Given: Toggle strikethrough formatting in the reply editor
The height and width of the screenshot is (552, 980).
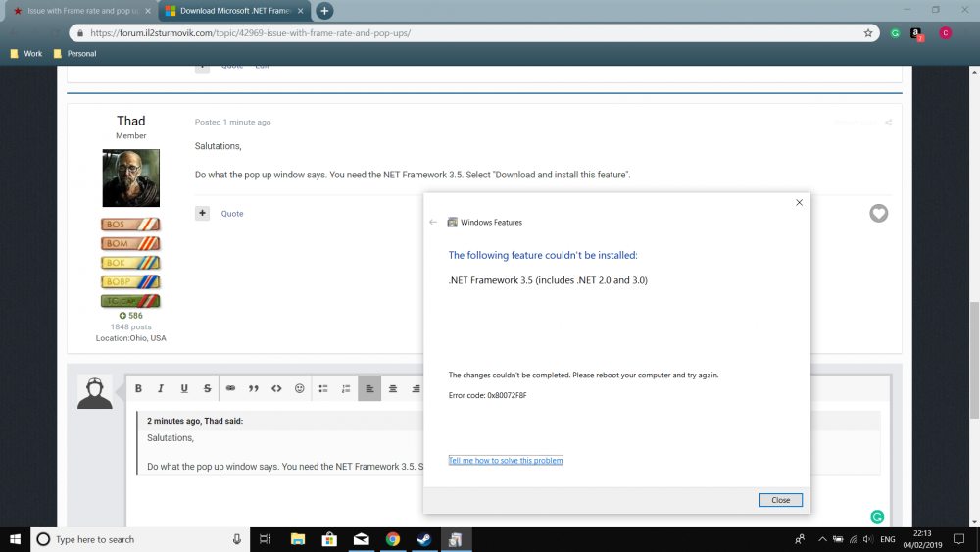Looking at the screenshot, I should (207, 388).
